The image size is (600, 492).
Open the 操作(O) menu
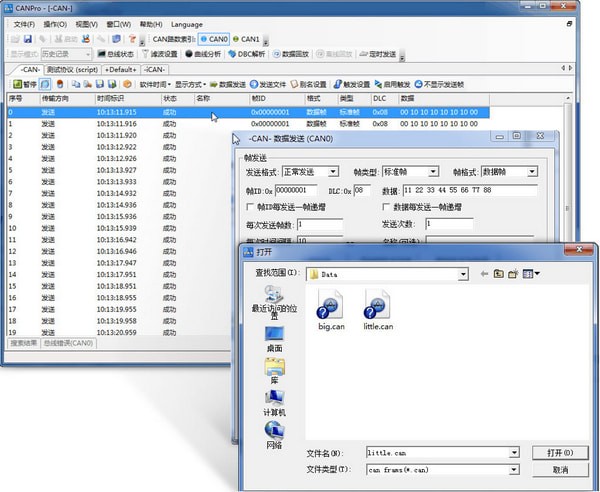tap(55, 24)
